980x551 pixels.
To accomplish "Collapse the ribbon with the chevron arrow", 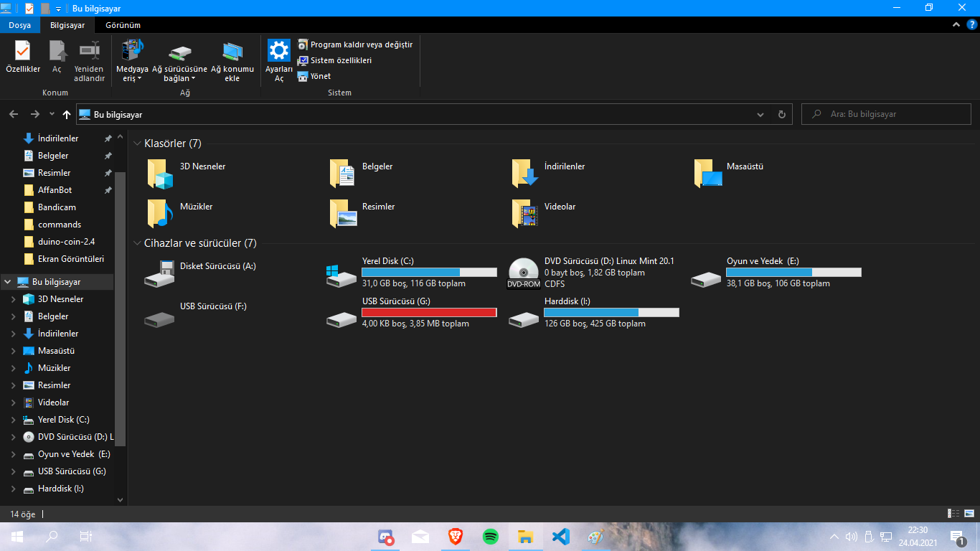I will tap(956, 24).
